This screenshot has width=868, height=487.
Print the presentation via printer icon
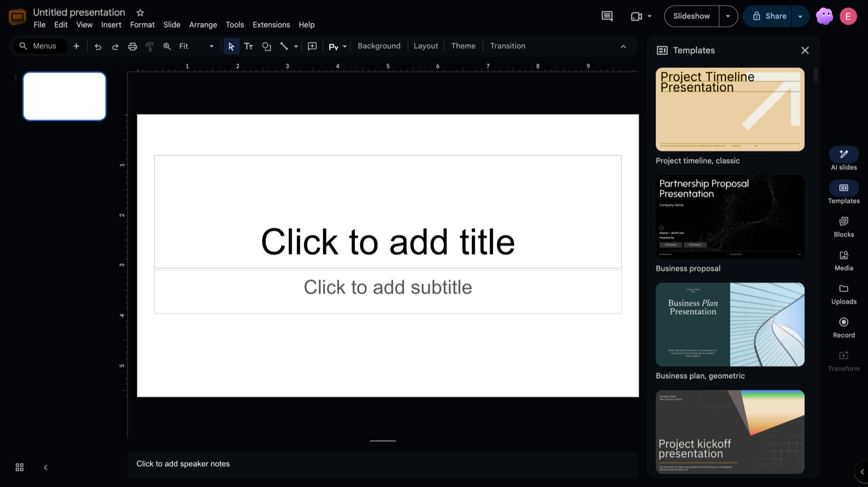(132, 47)
